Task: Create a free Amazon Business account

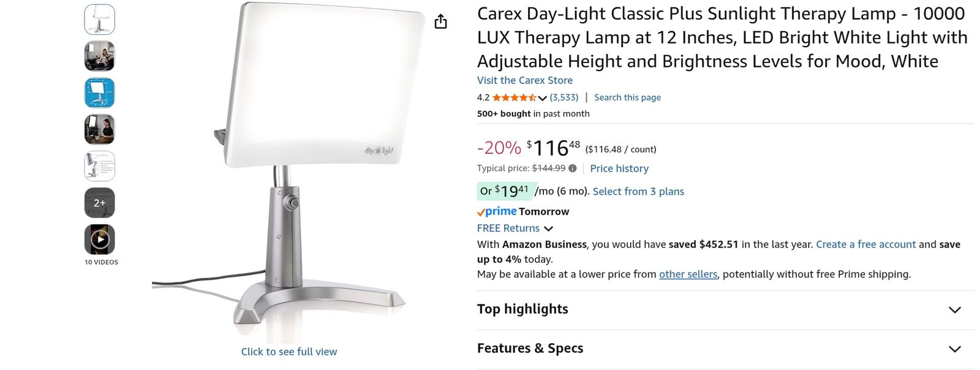Action: [864, 244]
